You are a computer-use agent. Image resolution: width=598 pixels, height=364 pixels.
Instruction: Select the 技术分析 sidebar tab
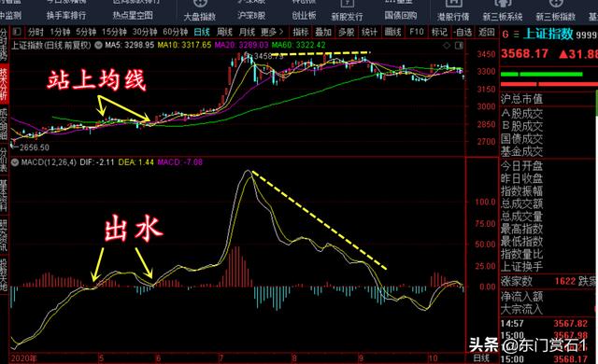(x=4, y=84)
